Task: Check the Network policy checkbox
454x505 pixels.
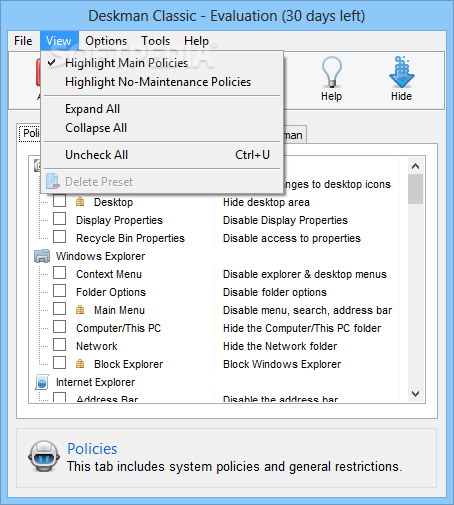Action: [x=60, y=345]
